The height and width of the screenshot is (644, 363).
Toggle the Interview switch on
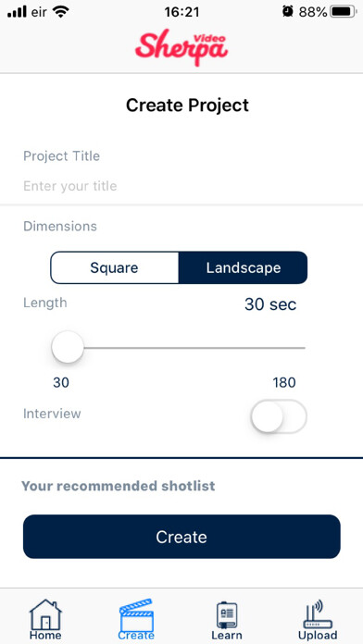(x=279, y=416)
